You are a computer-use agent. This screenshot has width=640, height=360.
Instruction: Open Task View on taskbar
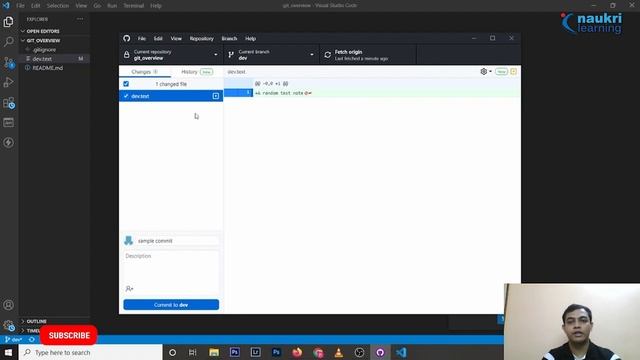(x=193, y=352)
